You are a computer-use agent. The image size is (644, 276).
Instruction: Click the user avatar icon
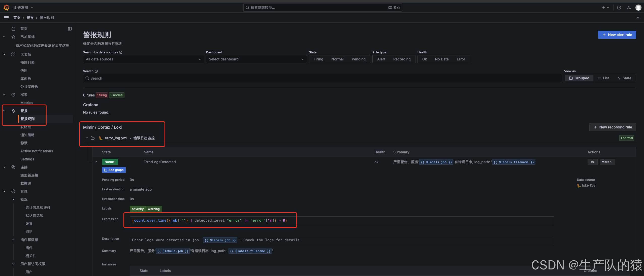click(638, 8)
